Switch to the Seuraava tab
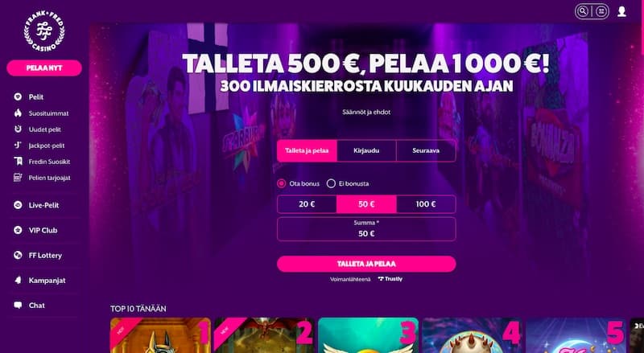644x353 pixels. [x=426, y=150]
